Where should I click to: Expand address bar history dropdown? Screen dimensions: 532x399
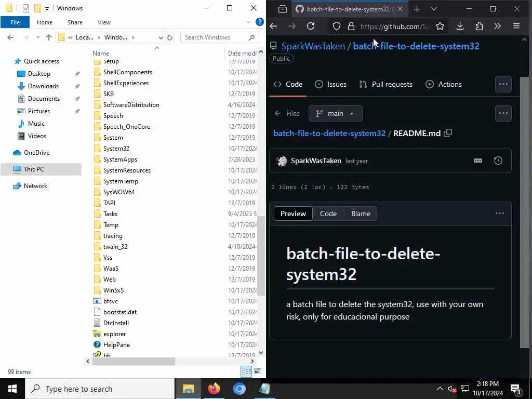click(x=161, y=37)
